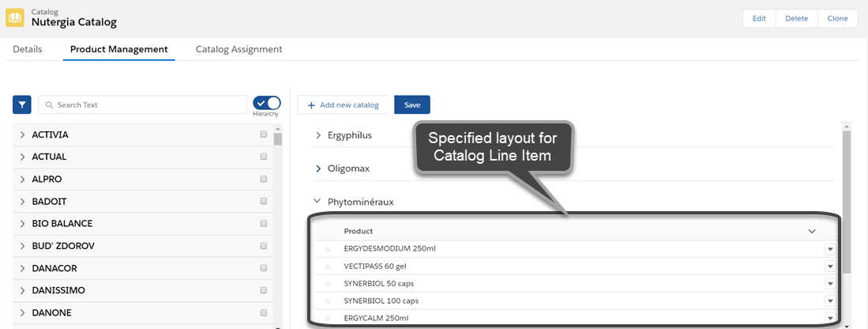Image resolution: width=868 pixels, height=329 pixels.
Task: Select the VECTIPASS 60 gel product row
Action: [x=576, y=267]
